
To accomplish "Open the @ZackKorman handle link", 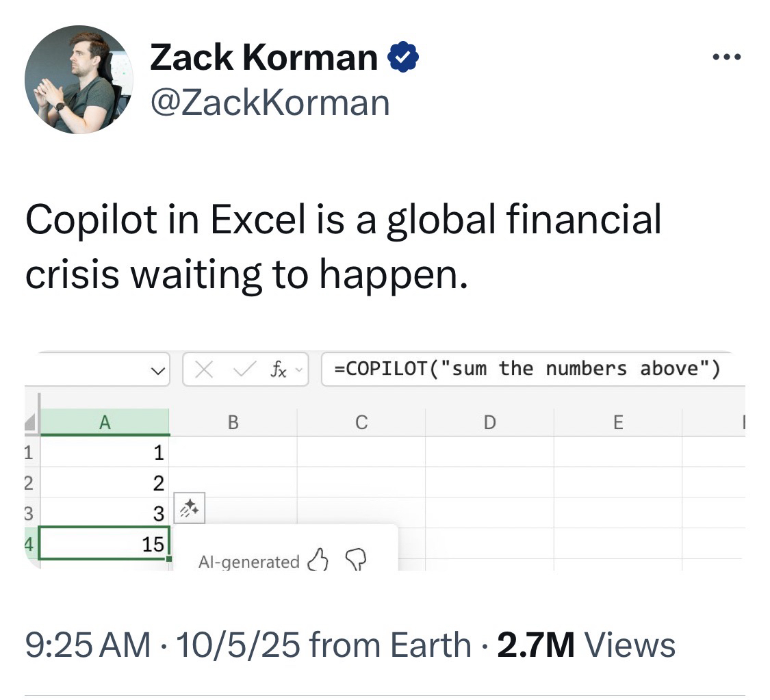I will [x=270, y=103].
